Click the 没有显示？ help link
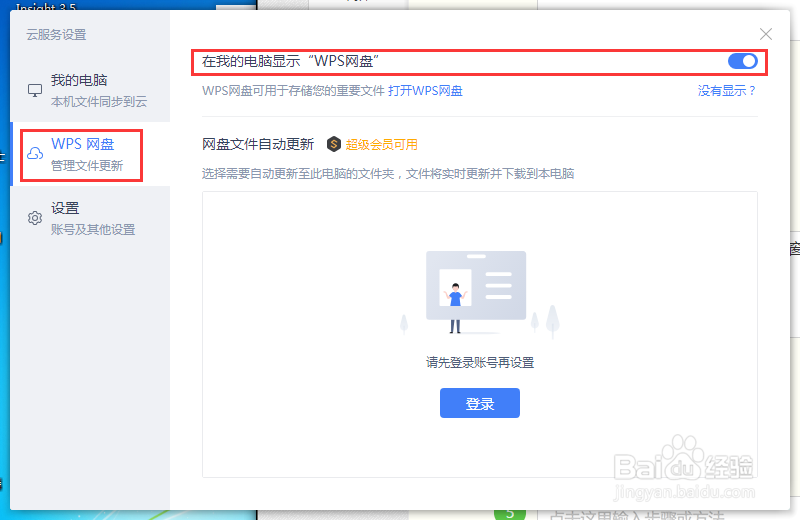 tap(727, 91)
